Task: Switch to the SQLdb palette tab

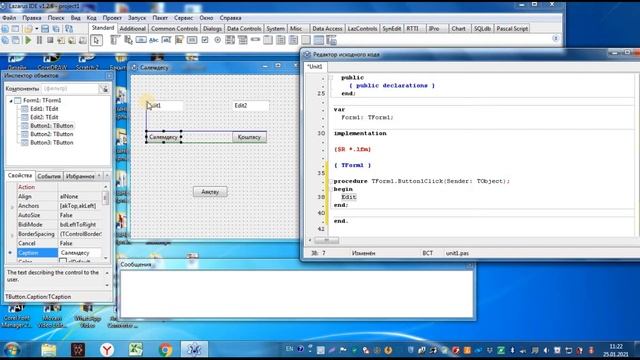Action: click(482, 29)
